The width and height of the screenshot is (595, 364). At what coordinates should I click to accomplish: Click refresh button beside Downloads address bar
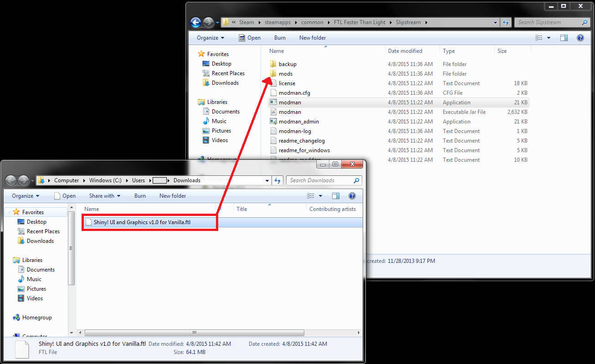(277, 180)
